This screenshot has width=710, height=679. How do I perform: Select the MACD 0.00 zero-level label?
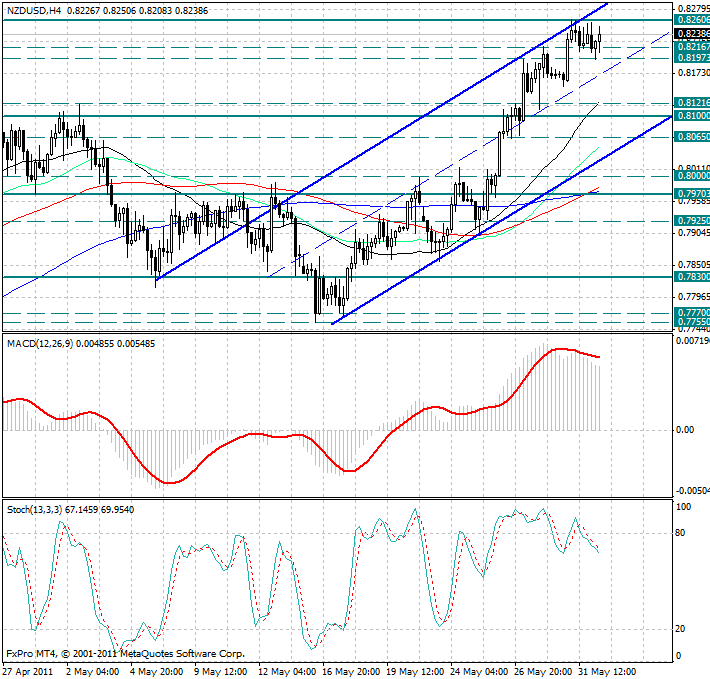click(x=685, y=430)
